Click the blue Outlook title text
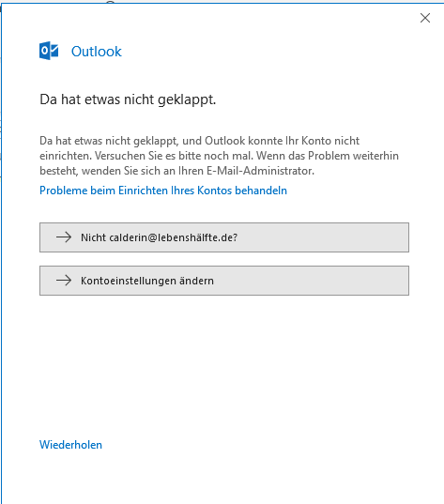Image resolution: width=444 pixels, height=504 pixels. pos(96,52)
